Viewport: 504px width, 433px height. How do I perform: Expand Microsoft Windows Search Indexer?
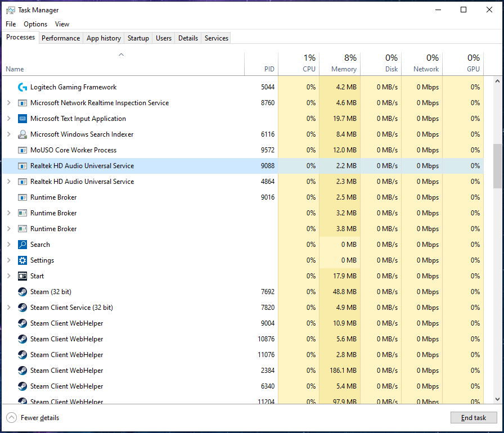[9, 134]
